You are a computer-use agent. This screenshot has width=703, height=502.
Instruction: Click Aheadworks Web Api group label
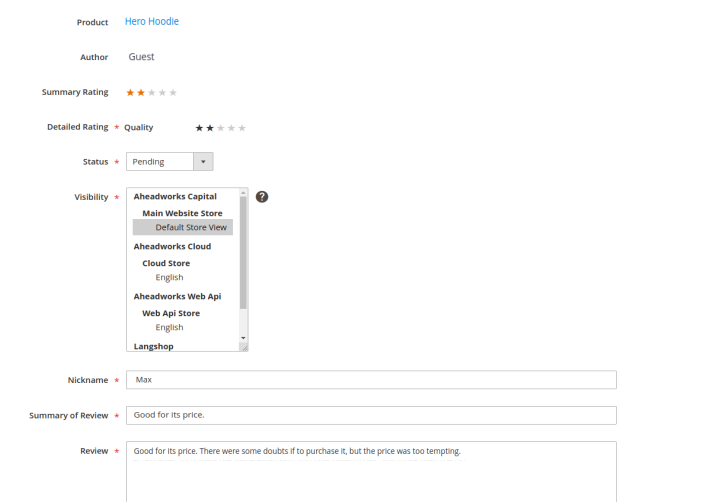coord(177,296)
